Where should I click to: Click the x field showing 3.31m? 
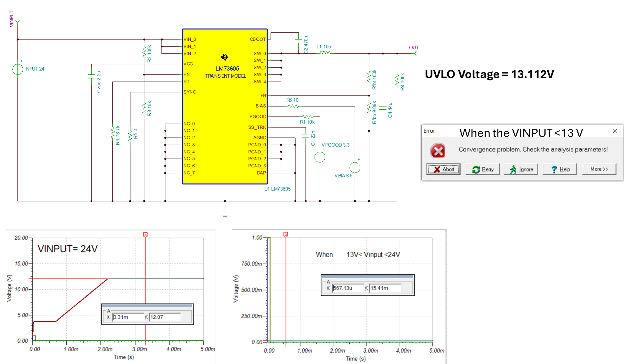coord(128,317)
